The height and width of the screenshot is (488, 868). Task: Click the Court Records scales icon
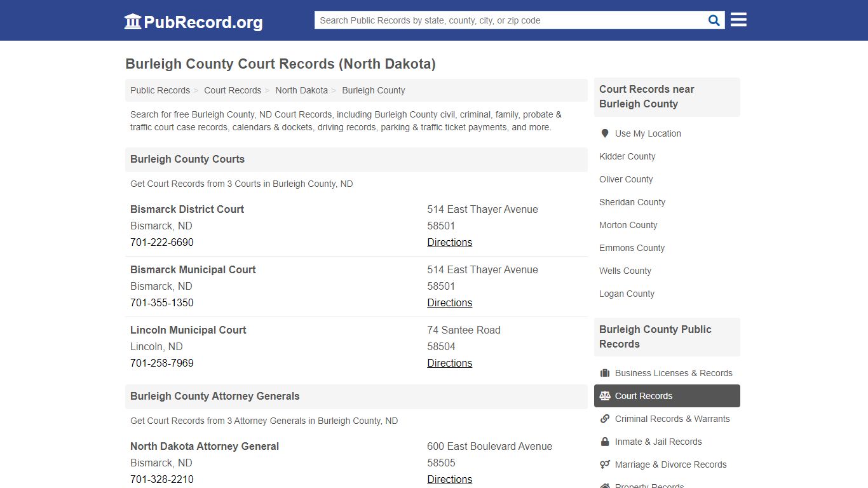[x=605, y=396]
